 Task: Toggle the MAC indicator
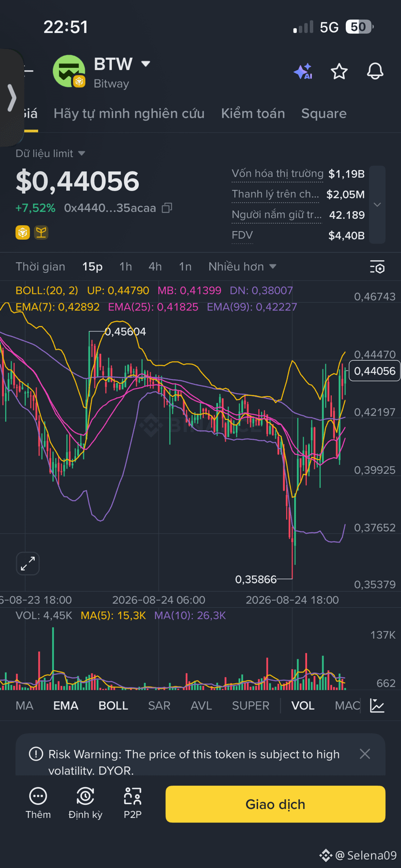tap(347, 705)
